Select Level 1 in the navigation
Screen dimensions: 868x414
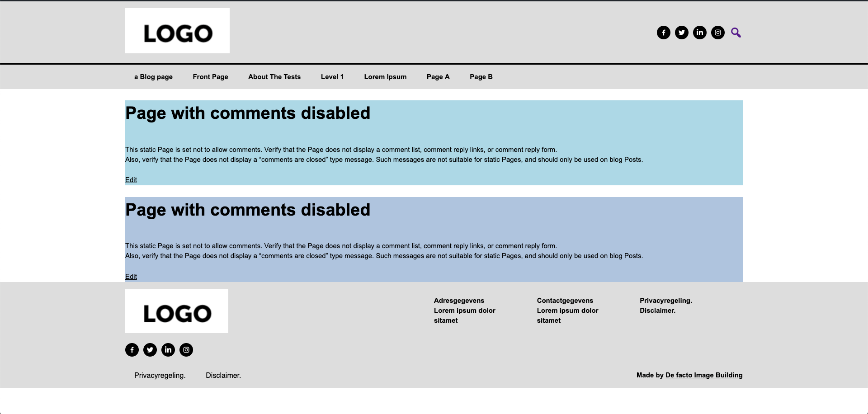pyautogui.click(x=332, y=77)
